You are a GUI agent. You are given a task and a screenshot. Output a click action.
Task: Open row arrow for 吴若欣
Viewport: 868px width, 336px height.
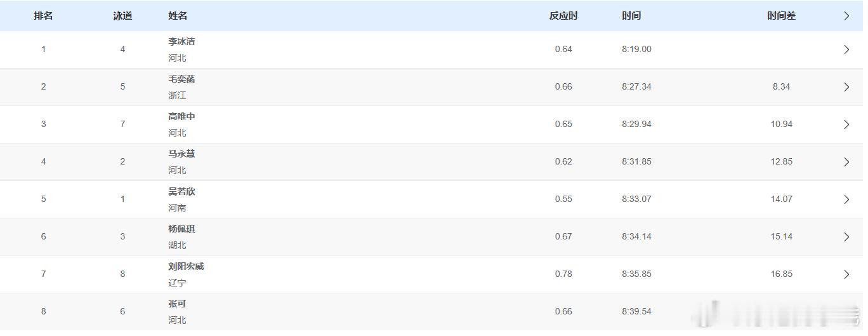point(846,199)
